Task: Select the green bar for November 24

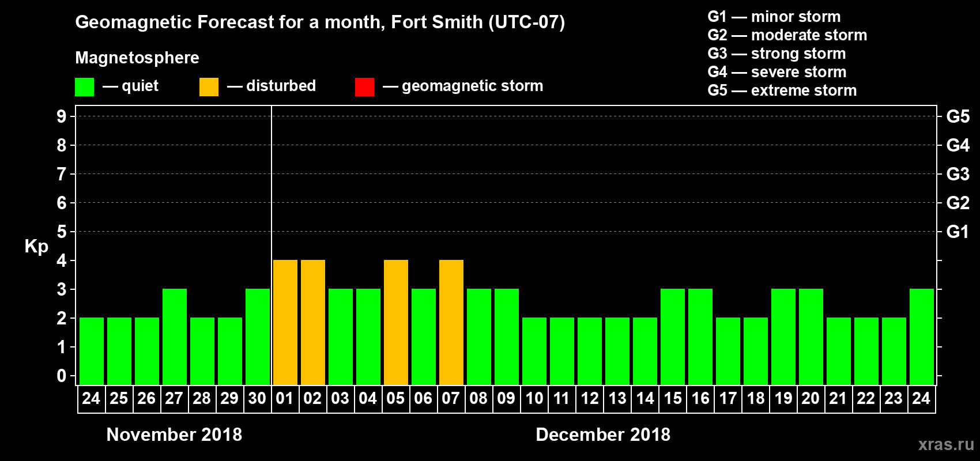Action: click(92, 352)
